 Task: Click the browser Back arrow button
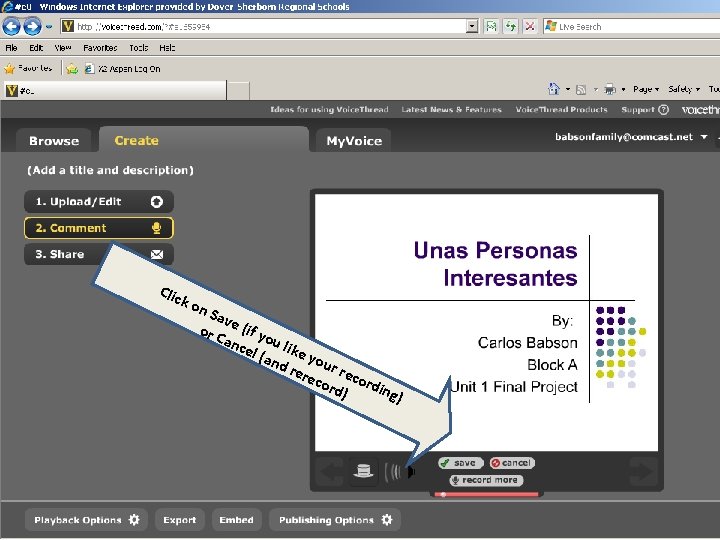11,26
